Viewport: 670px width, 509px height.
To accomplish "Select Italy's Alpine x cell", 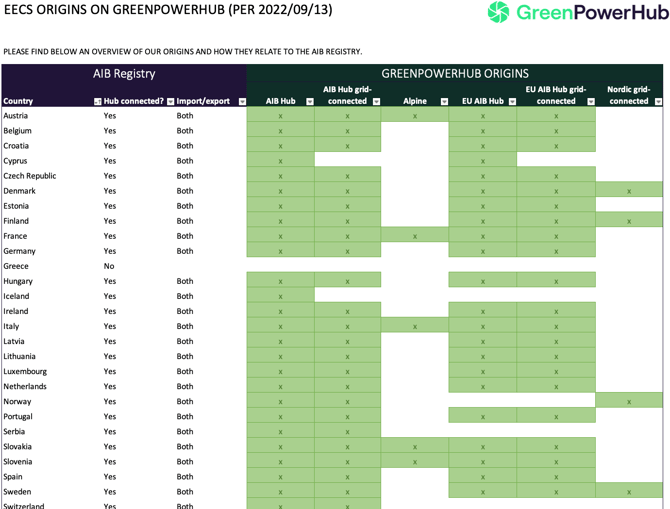I will pos(414,325).
